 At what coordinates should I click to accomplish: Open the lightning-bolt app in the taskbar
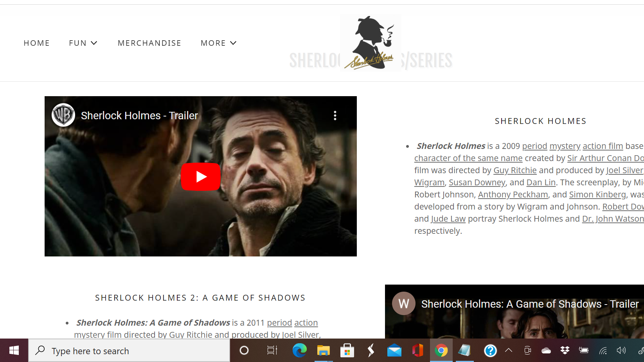(x=371, y=350)
